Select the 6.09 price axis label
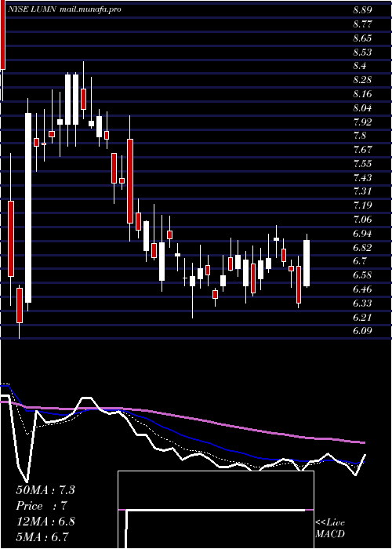 tap(362, 330)
